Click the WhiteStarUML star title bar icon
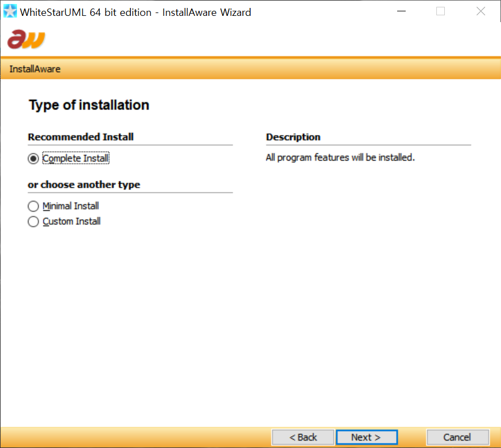This screenshot has width=501, height=448. 10,11
